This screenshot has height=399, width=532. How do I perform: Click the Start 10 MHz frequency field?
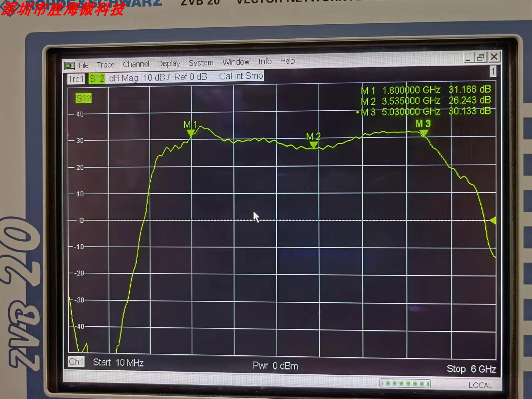[118, 363]
